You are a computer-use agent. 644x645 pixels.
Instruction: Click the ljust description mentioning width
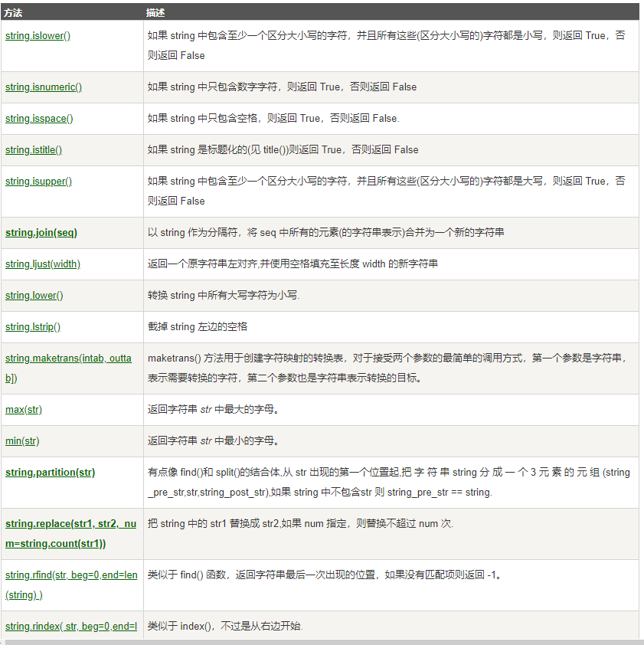[293, 264]
